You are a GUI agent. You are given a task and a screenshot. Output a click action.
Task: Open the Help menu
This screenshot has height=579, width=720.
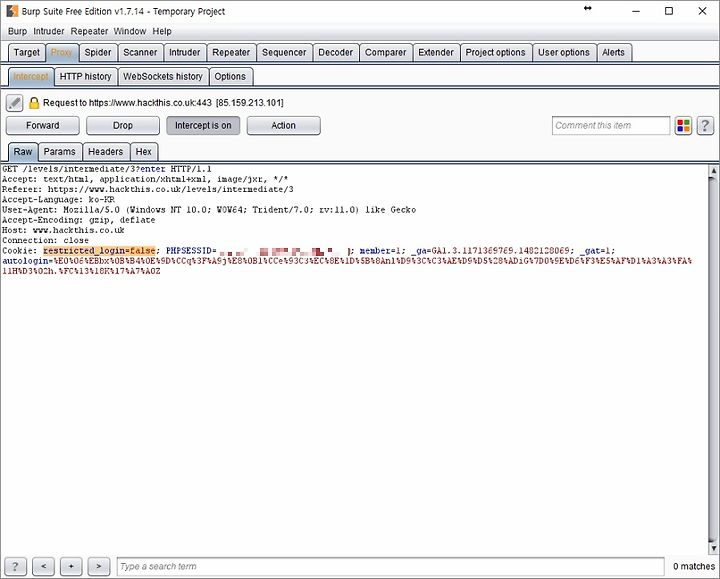pos(162,31)
